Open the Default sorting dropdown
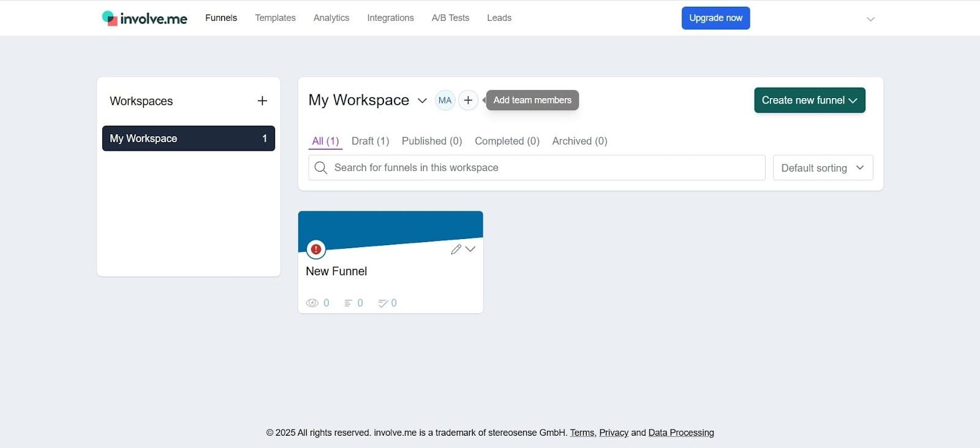The width and height of the screenshot is (980, 448). 823,168
